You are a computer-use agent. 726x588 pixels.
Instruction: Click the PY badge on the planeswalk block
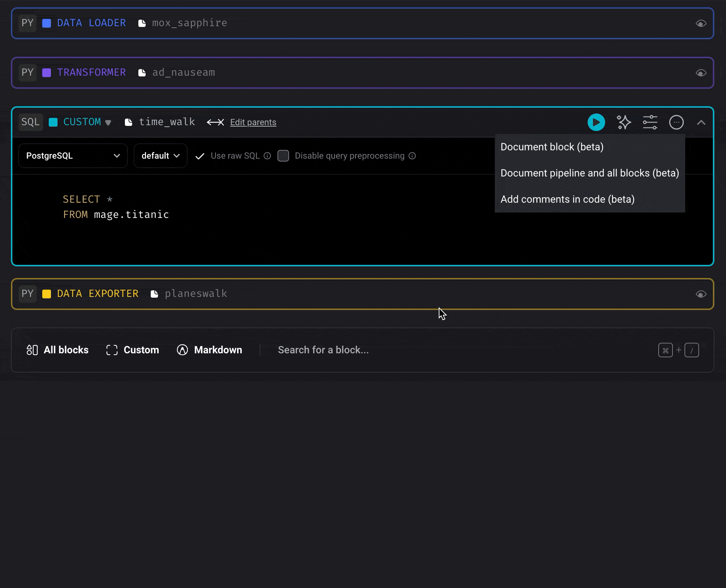click(x=28, y=294)
